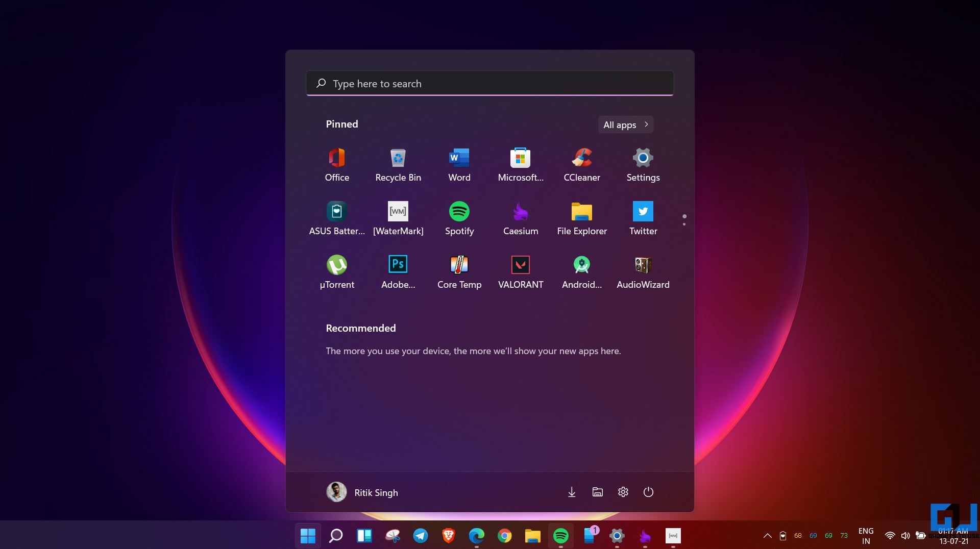This screenshot has height=549, width=980.
Task: Open the pinned File Explorer app
Action: click(x=582, y=218)
